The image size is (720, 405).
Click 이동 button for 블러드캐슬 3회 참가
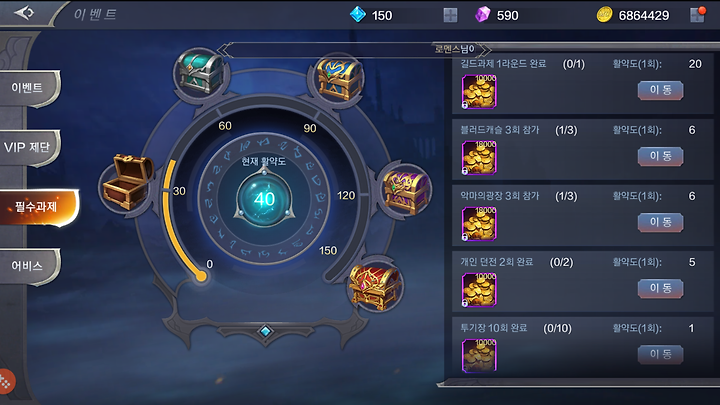(x=660, y=156)
